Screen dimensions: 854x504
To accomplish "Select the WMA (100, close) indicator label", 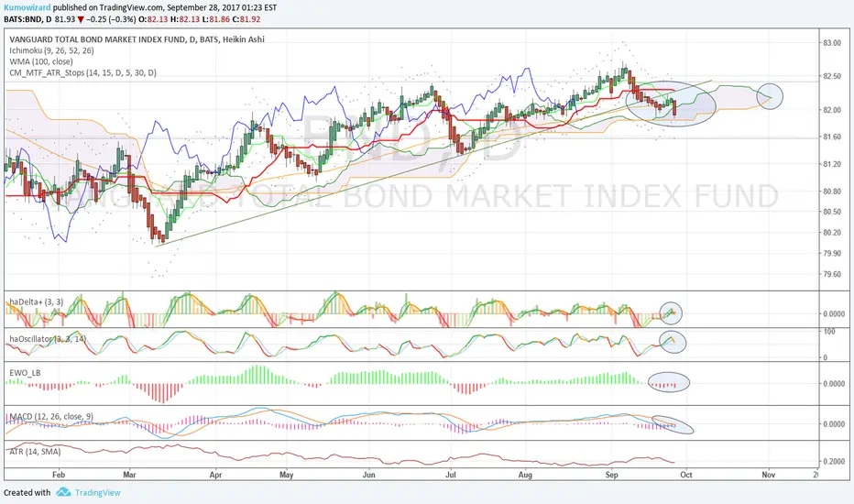I will point(41,61).
